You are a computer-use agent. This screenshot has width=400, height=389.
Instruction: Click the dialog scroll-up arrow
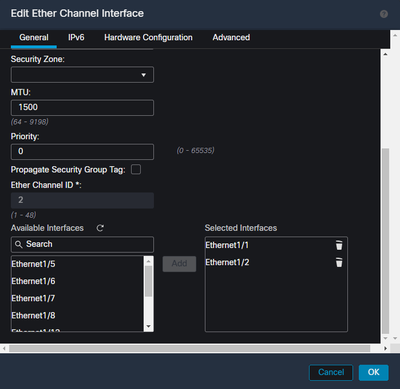(385, 54)
